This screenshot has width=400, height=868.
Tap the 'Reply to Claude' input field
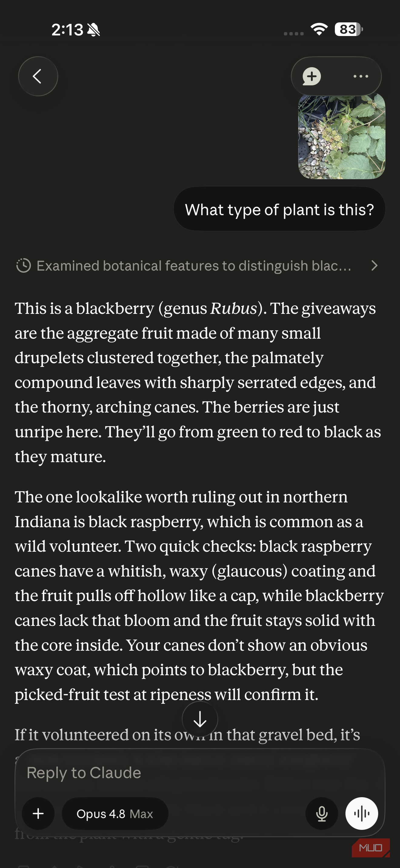tap(200, 772)
